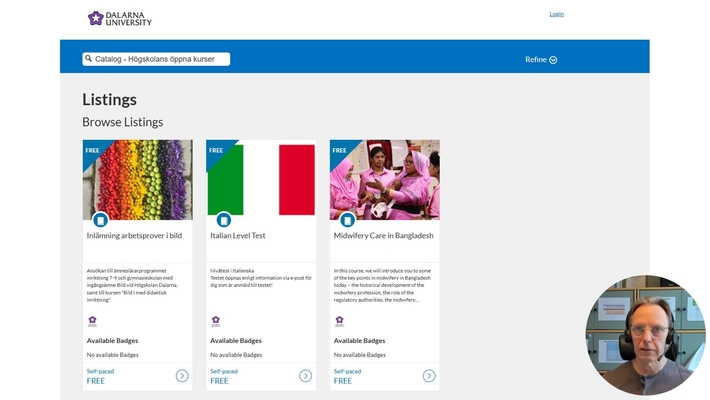Viewport: 710px width, 400px height.
Task: Open the Inlämning arbetsprover i bild title
Action: click(x=134, y=236)
